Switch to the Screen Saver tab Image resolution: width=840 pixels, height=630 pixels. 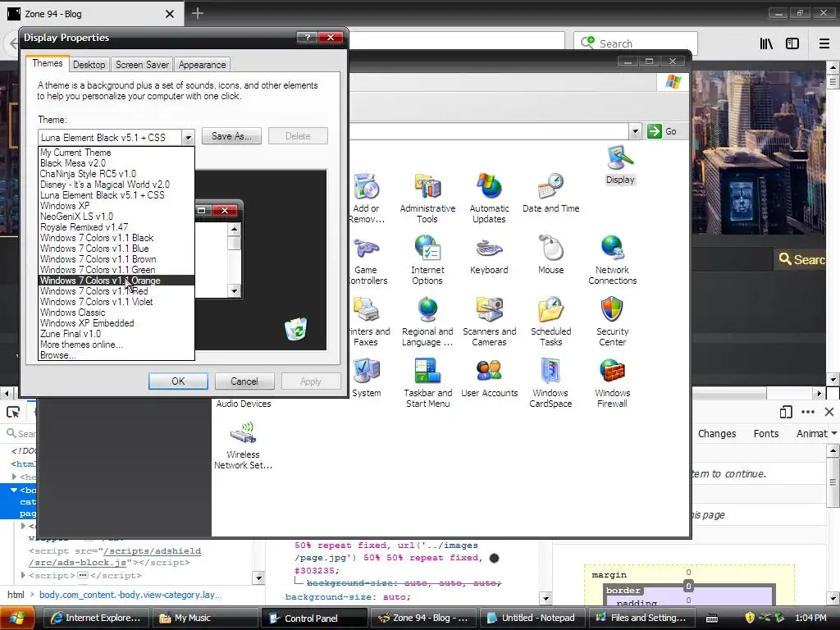pos(142,65)
